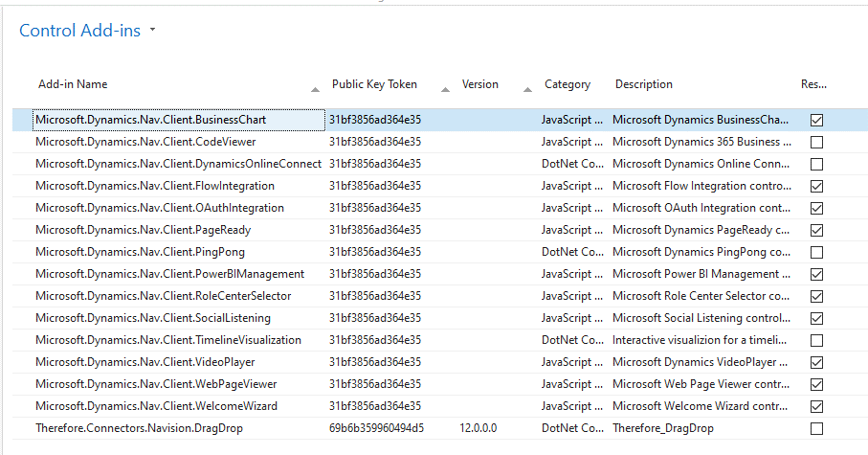Click description Microsoft Role Center Selector co...
This screenshot has height=455, width=868.
pyautogui.click(x=701, y=296)
